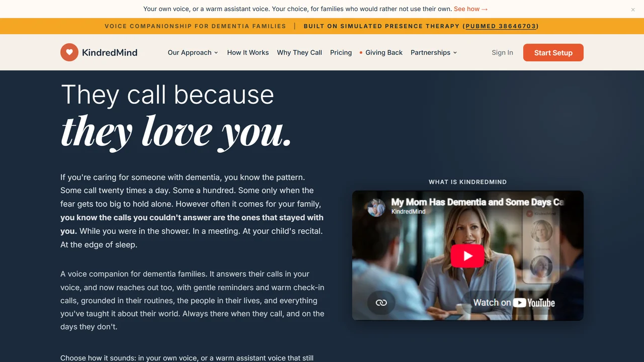Follow the See how link in banner
The height and width of the screenshot is (362, 644).
click(x=471, y=9)
